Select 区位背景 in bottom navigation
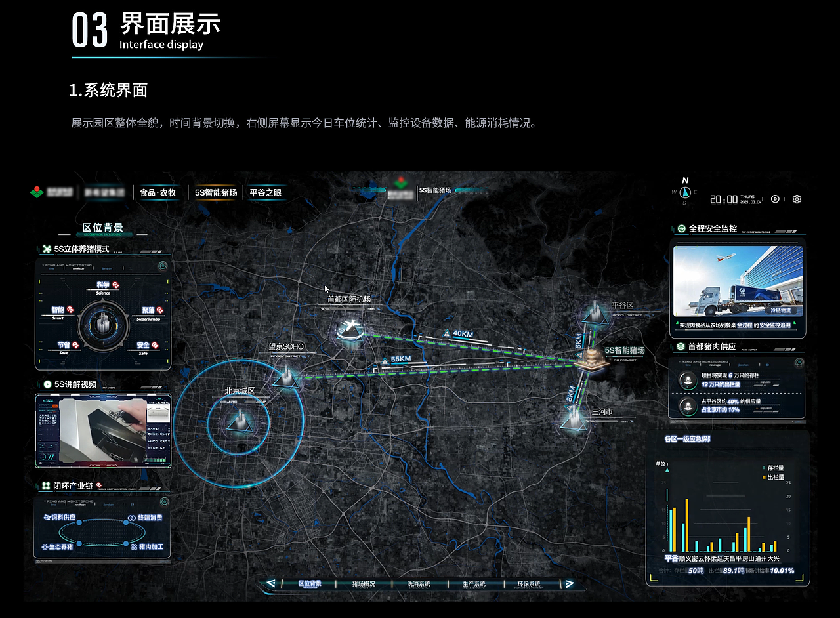 [x=310, y=584]
